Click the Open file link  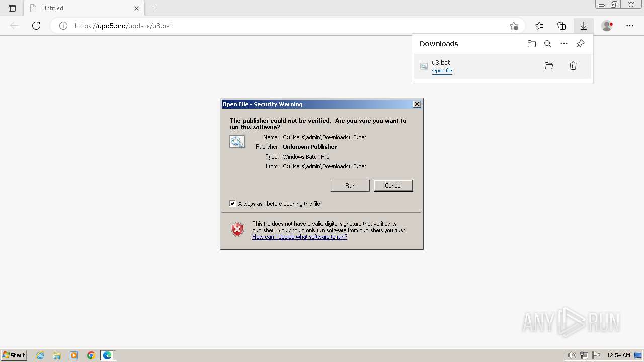coord(442,71)
